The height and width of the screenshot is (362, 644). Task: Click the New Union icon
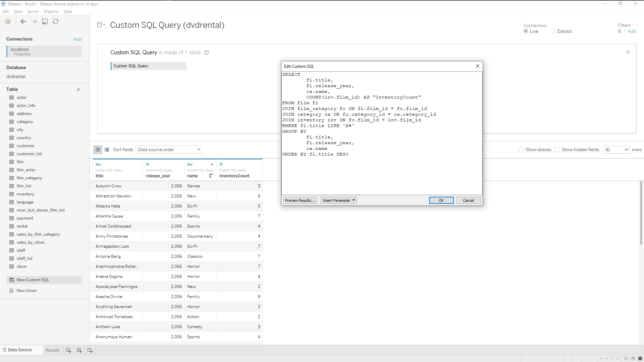[12, 291]
